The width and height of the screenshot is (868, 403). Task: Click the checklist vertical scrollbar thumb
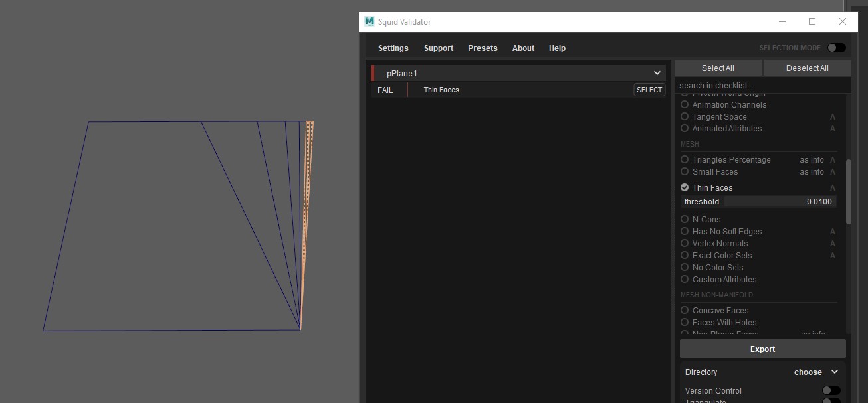pyautogui.click(x=848, y=191)
